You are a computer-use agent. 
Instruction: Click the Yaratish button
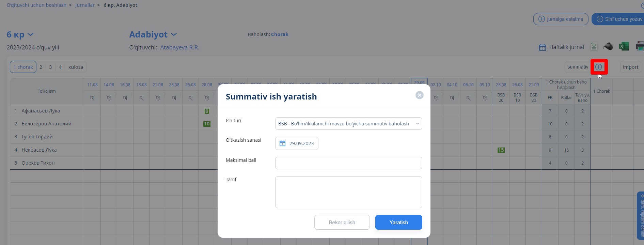point(398,222)
